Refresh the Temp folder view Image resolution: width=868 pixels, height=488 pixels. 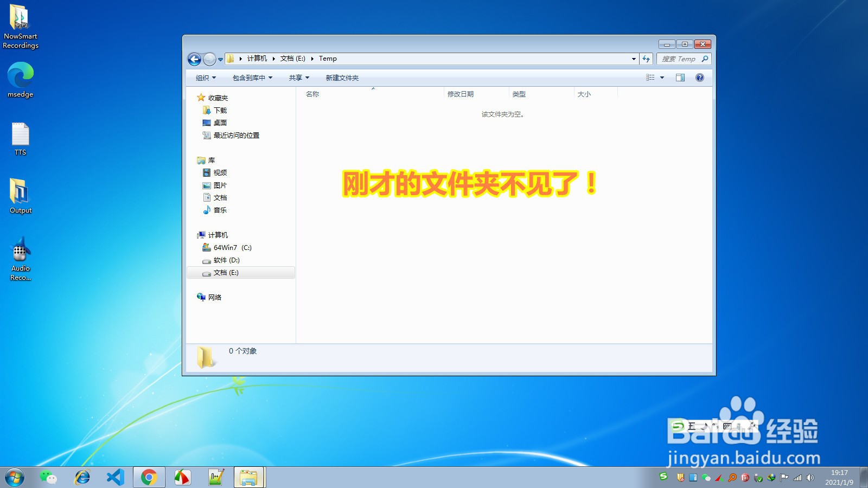click(646, 59)
